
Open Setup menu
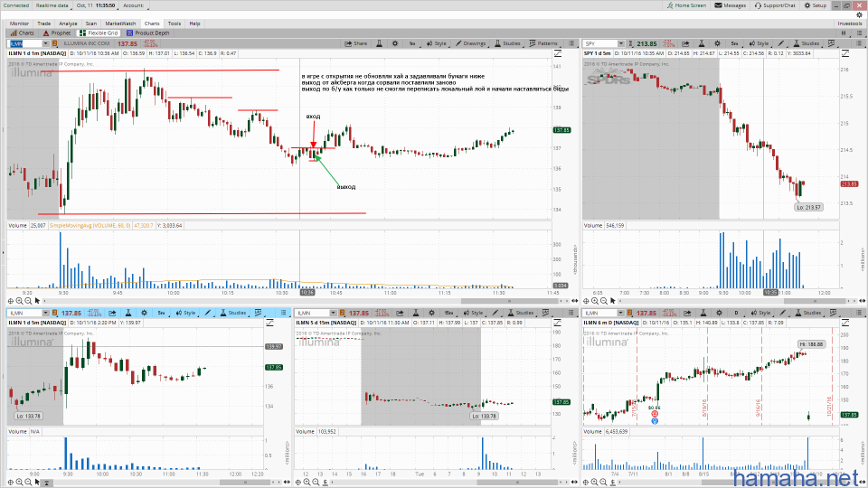click(816, 5)
